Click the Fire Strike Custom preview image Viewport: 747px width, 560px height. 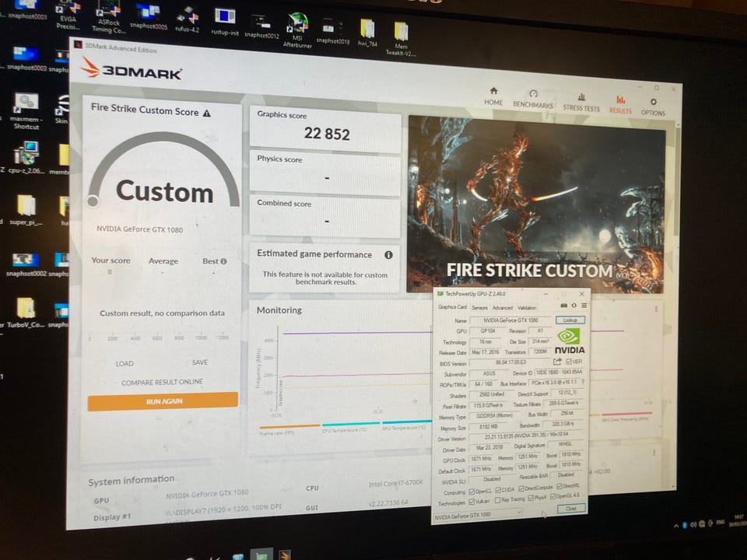536,205
